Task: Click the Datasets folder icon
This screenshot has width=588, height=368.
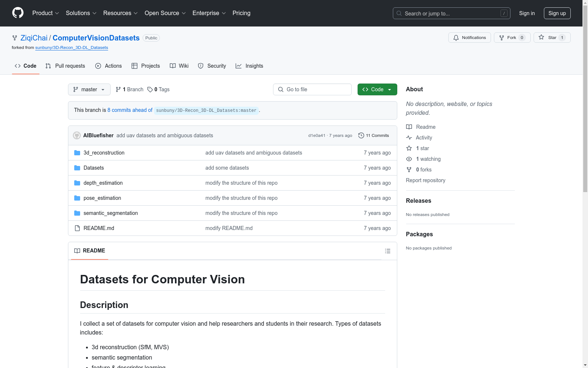Action: click(77, 168)
